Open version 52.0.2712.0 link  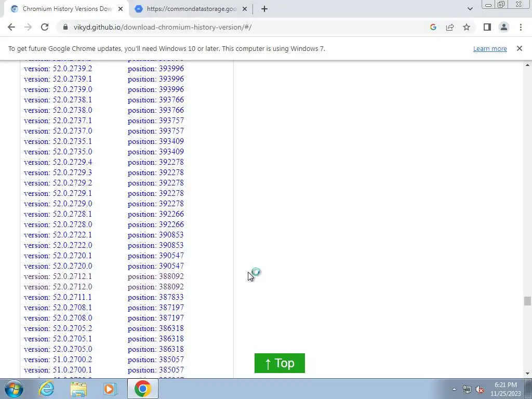tap(58, 287)
